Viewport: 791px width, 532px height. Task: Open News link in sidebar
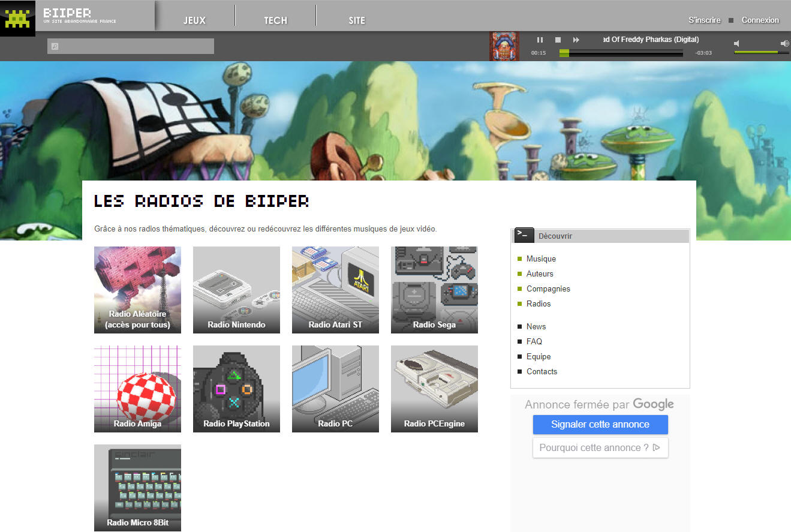pyautogui.click(x=536, y=326)
